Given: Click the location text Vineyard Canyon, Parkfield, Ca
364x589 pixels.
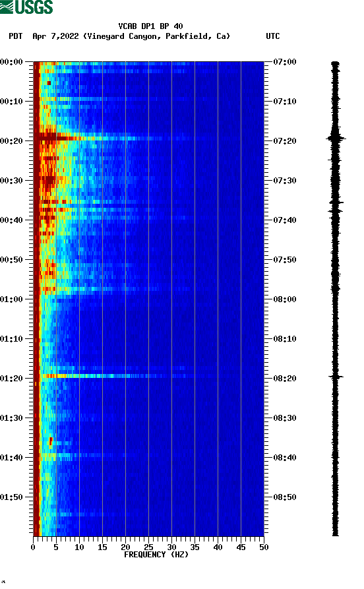Looking at the screenshot, I should click(157, 36).
